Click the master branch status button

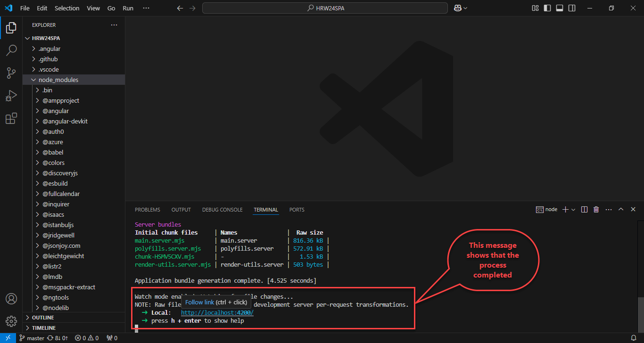32,338
